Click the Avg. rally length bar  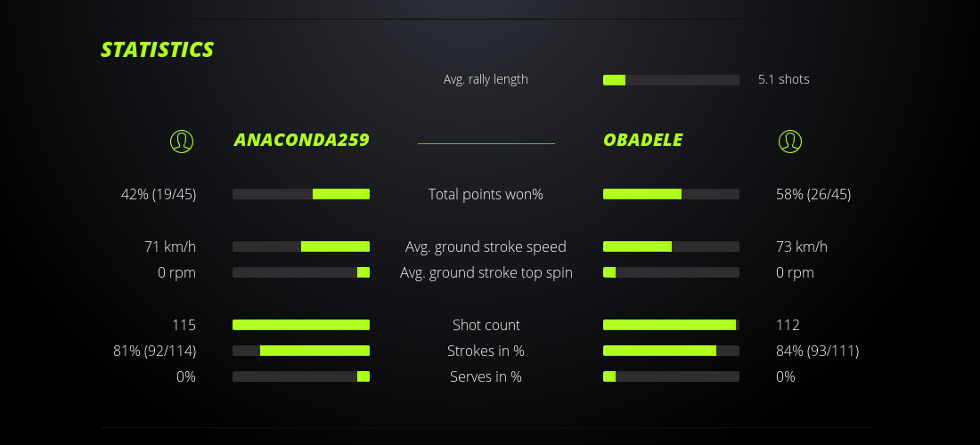pos(671,80)
